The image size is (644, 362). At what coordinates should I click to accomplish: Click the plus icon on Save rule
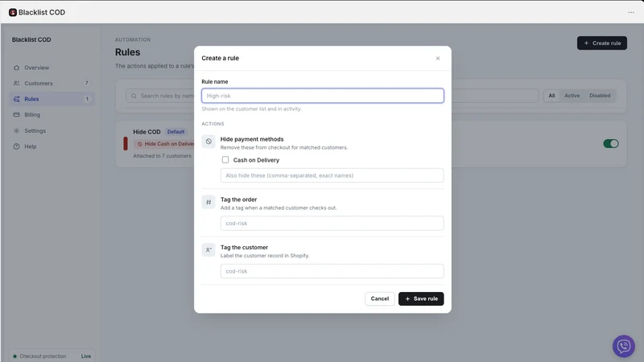(x=407, y=298)
